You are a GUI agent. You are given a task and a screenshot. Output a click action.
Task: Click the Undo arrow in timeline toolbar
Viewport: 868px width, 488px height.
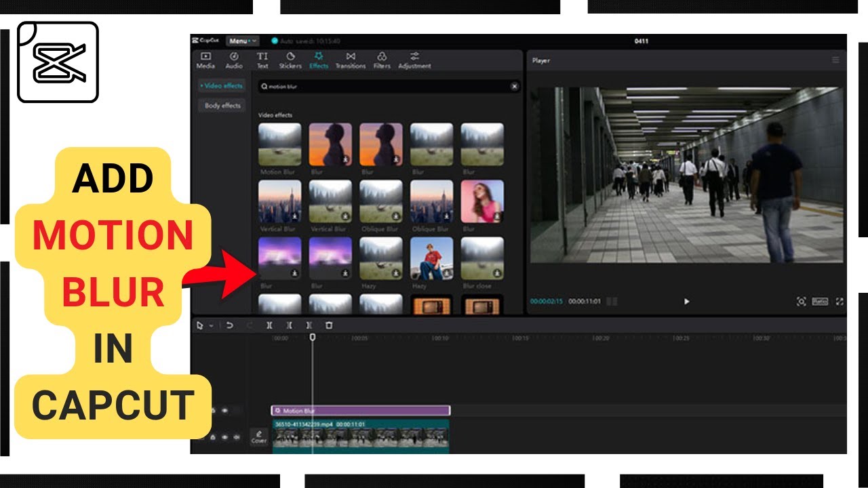229,325
